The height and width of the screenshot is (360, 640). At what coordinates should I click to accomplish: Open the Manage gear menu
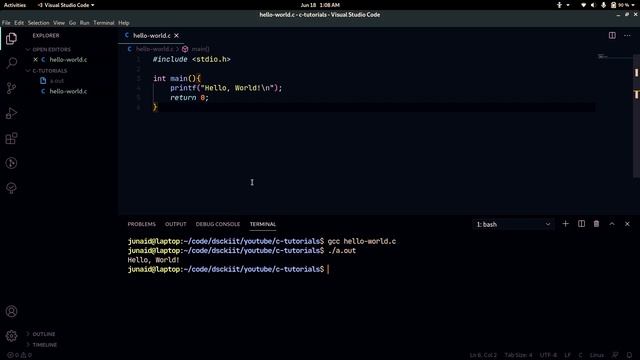click(11, 336)
